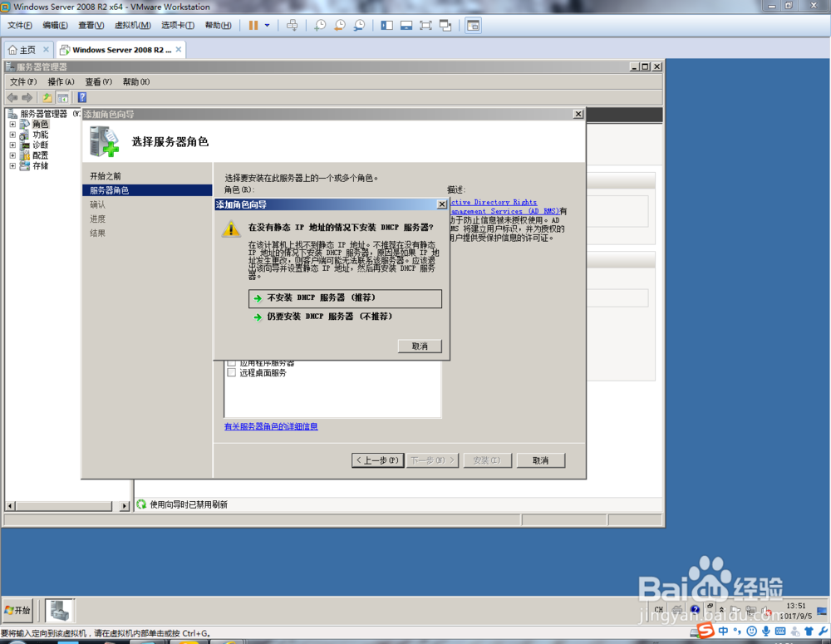Image resolution: width=831 pixels, height=644 pixels.
Task: Open the 虚拟机(M) menu
Action: pyautogui.click(x=132, y=26)
